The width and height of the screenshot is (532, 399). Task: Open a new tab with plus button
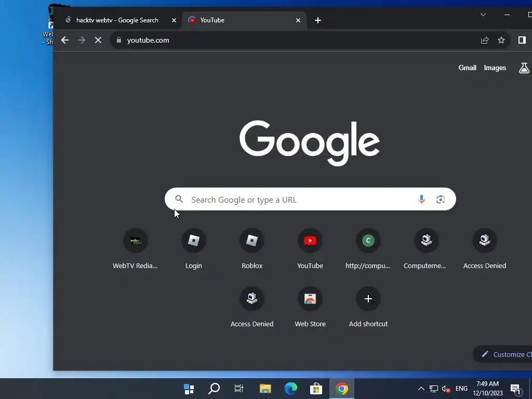click(318, 20)
